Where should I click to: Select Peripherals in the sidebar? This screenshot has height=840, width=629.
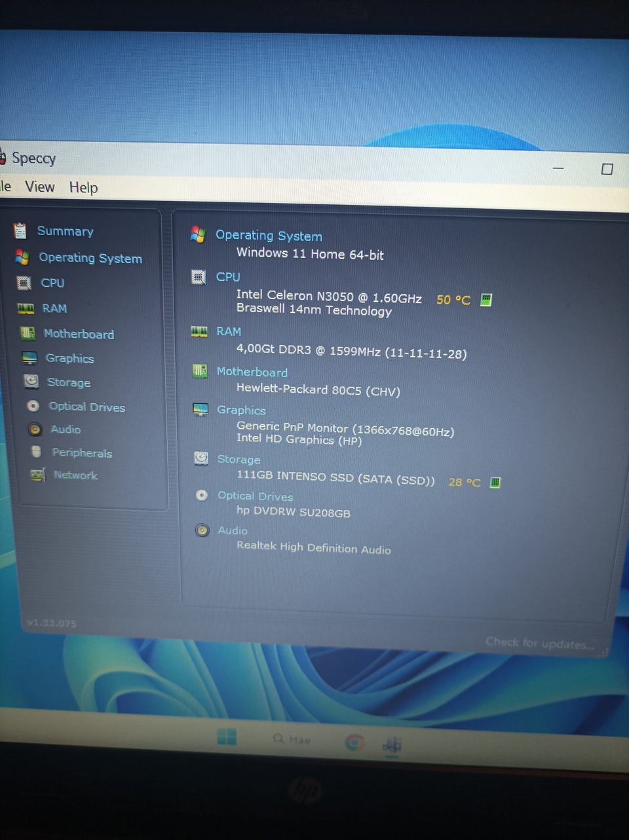[x=82, y=452]
